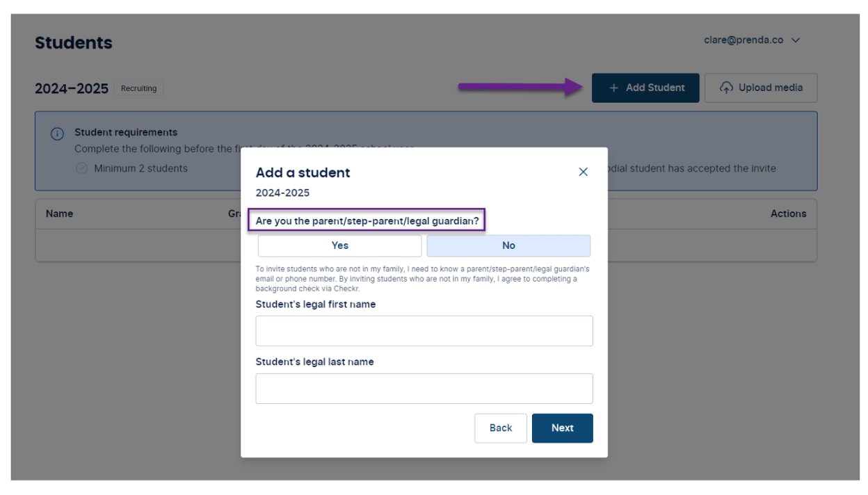Click the checkmark circle beside Minimum 2 students

pos(82,168)
